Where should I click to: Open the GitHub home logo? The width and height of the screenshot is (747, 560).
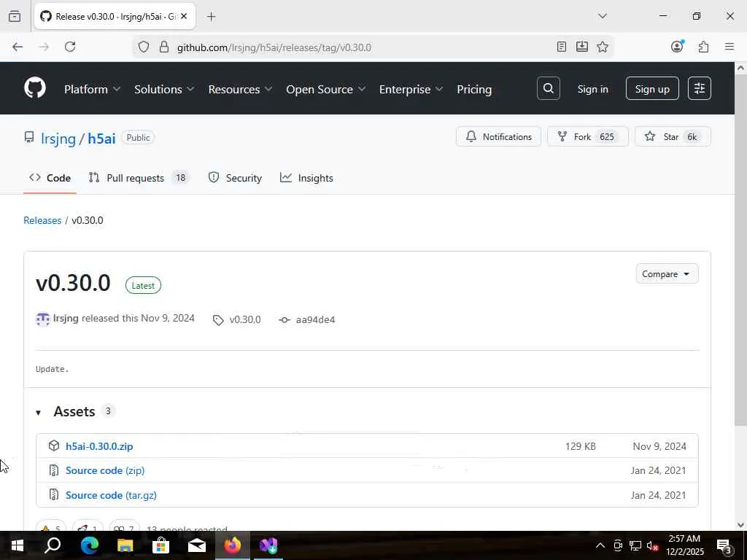tap(35, 88)
